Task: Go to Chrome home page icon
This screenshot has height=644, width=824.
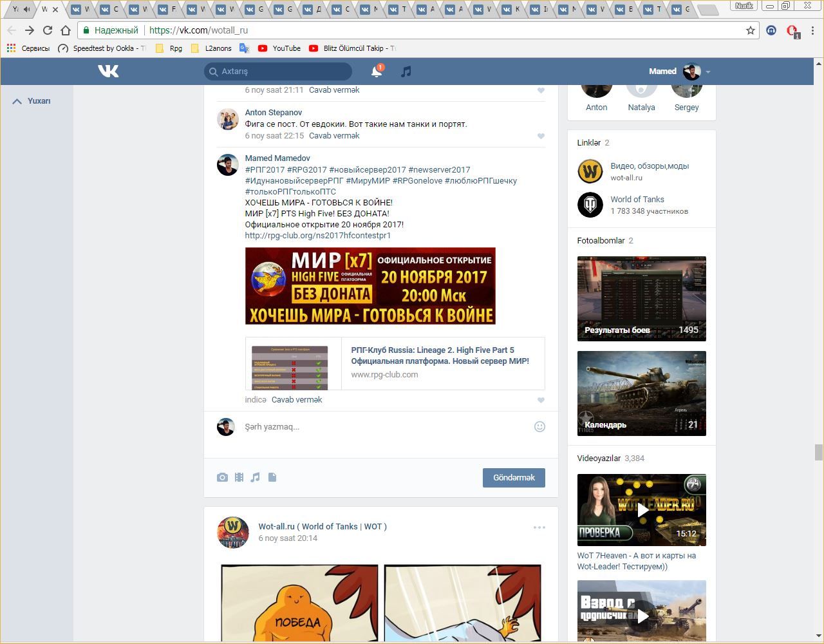Action: 66,30
